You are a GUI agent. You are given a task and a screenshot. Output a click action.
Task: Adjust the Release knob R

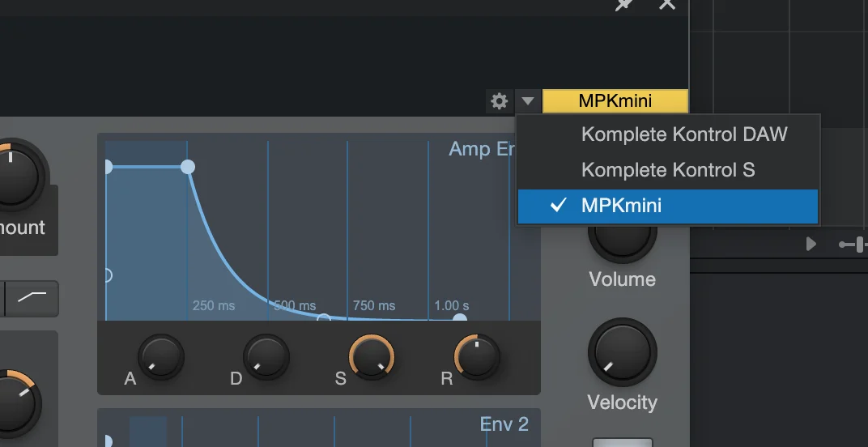(477, 357)
